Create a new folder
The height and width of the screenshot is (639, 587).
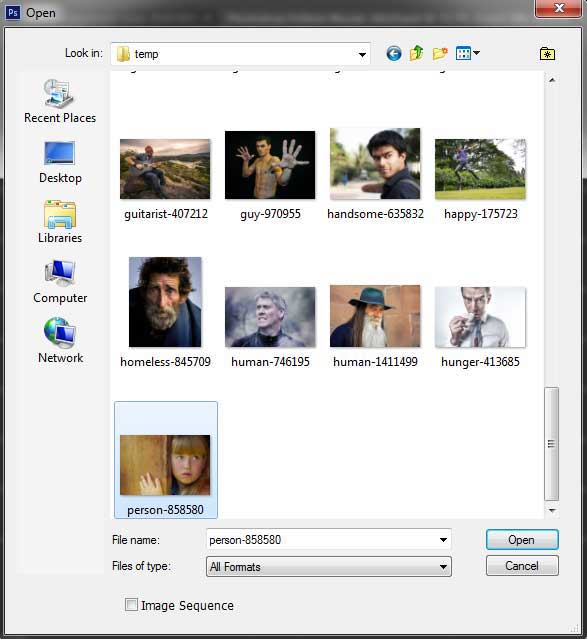[x=440, y=53]
